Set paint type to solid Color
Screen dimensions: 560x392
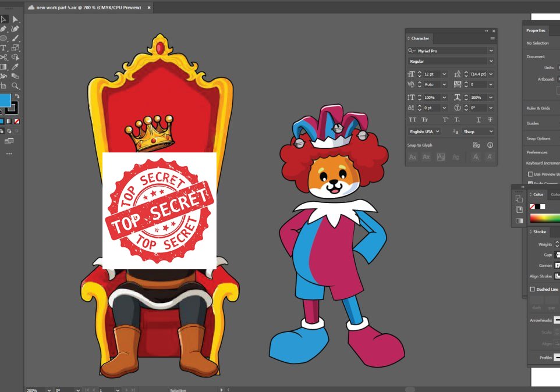point(2,122)
